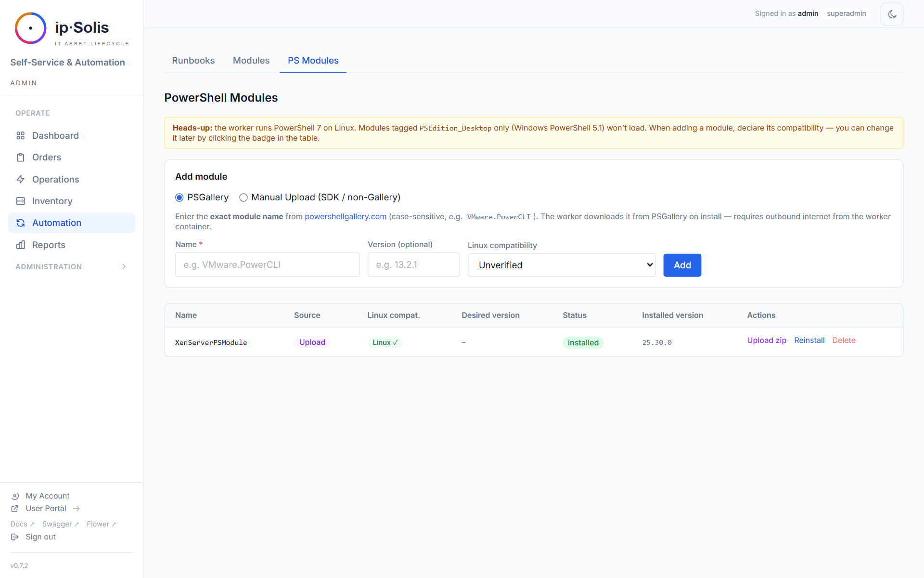Click the Automation refresh icon
The width and height of the screenshot is (924, 578).
point(20,223)
